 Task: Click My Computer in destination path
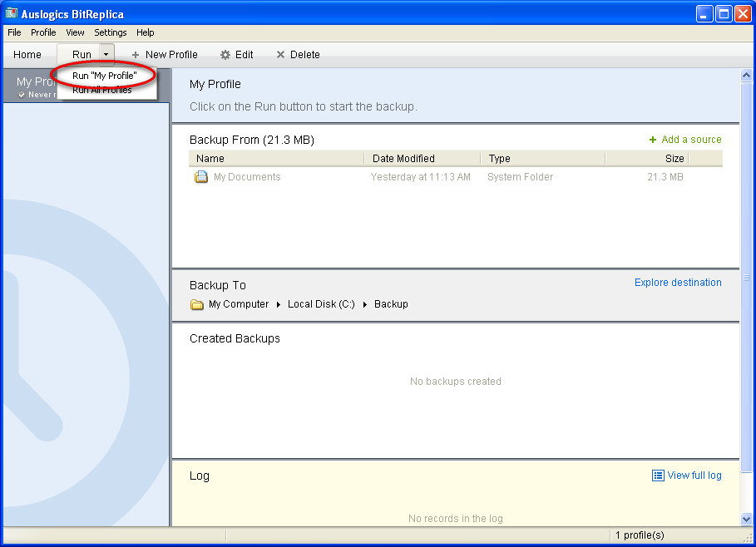point(239,304)
